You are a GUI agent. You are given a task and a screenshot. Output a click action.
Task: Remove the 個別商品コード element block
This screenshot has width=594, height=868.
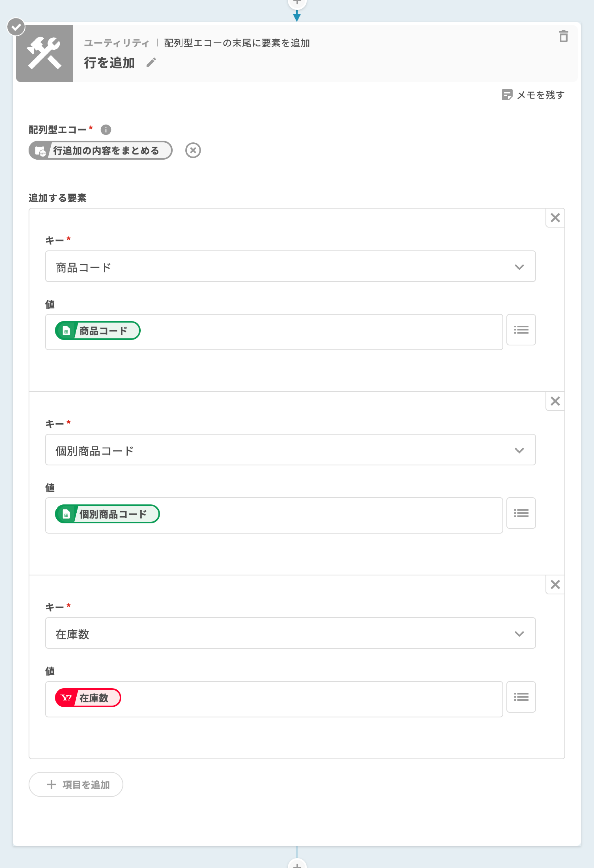(x=555, y=401)
